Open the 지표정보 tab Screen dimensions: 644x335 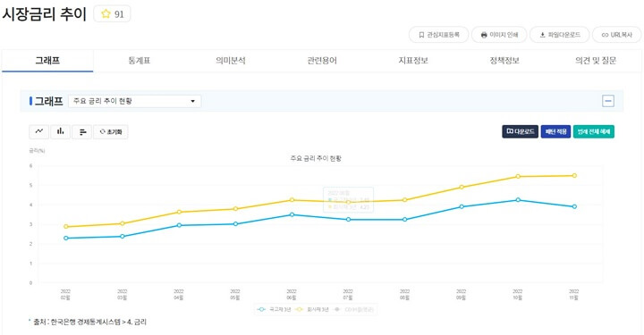point(413,61)
